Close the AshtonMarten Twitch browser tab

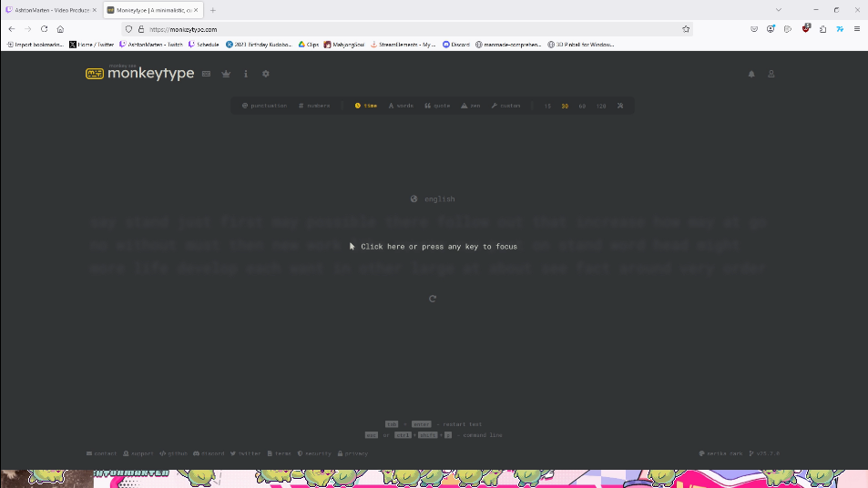pos(94,10)
